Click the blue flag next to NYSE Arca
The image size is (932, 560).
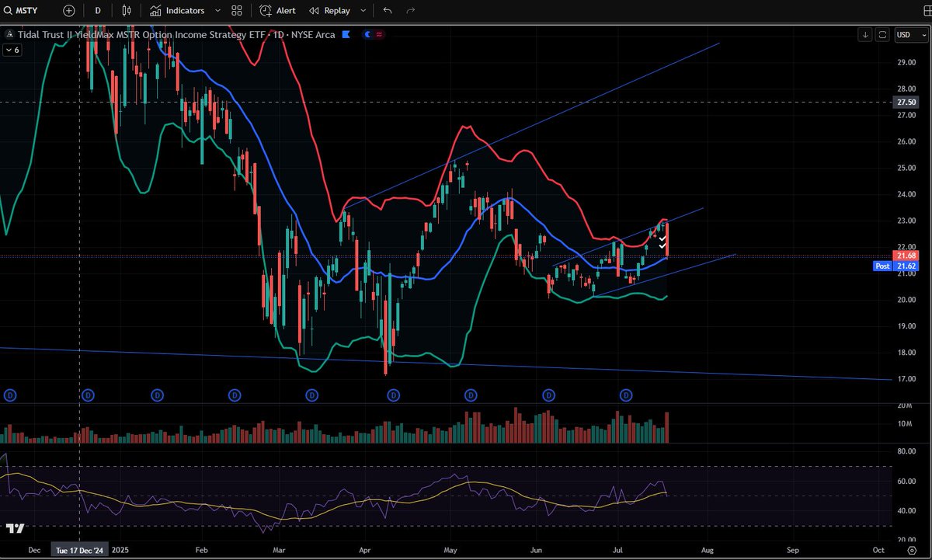tap(346, 35)
